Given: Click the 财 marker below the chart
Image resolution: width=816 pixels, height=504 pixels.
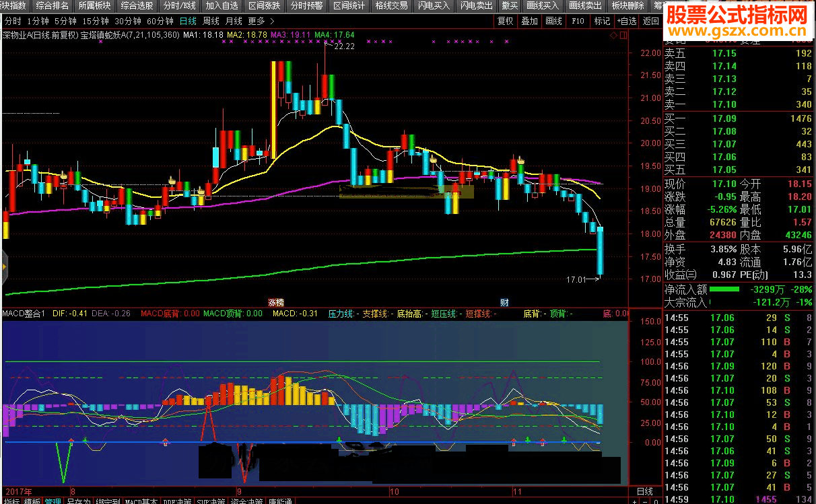Looking at the screenshot, I should coord(504,302).
